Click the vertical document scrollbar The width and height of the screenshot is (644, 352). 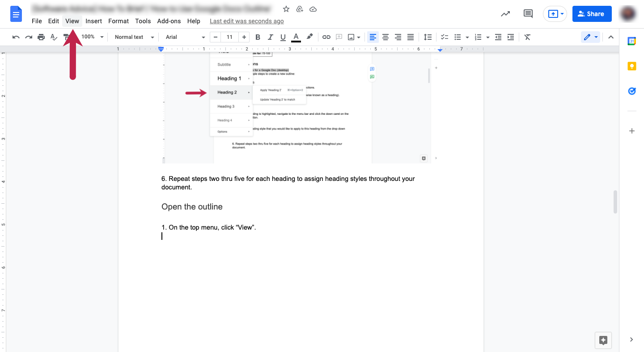(615, 202)
